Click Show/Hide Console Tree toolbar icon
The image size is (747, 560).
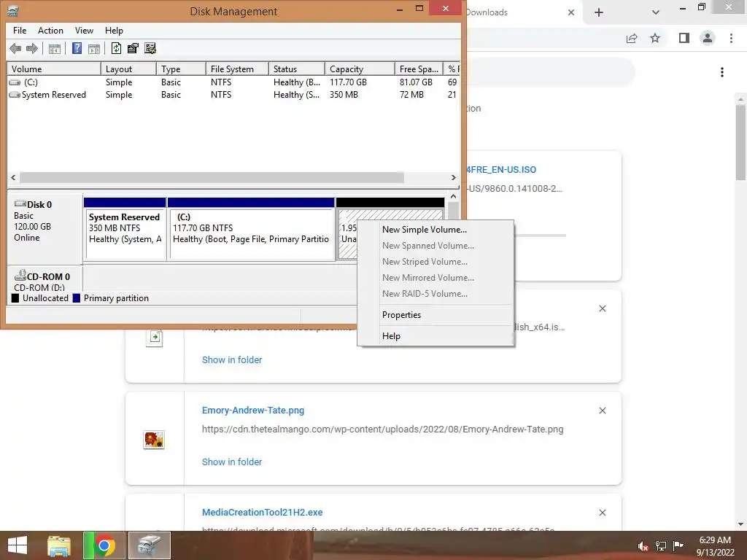tap(54, 49)
